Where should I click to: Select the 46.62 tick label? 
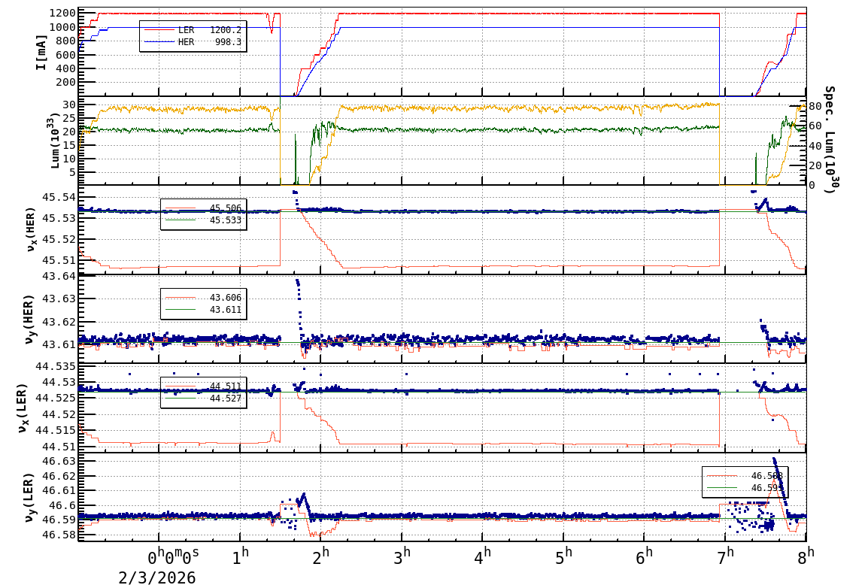pos(59,476)
